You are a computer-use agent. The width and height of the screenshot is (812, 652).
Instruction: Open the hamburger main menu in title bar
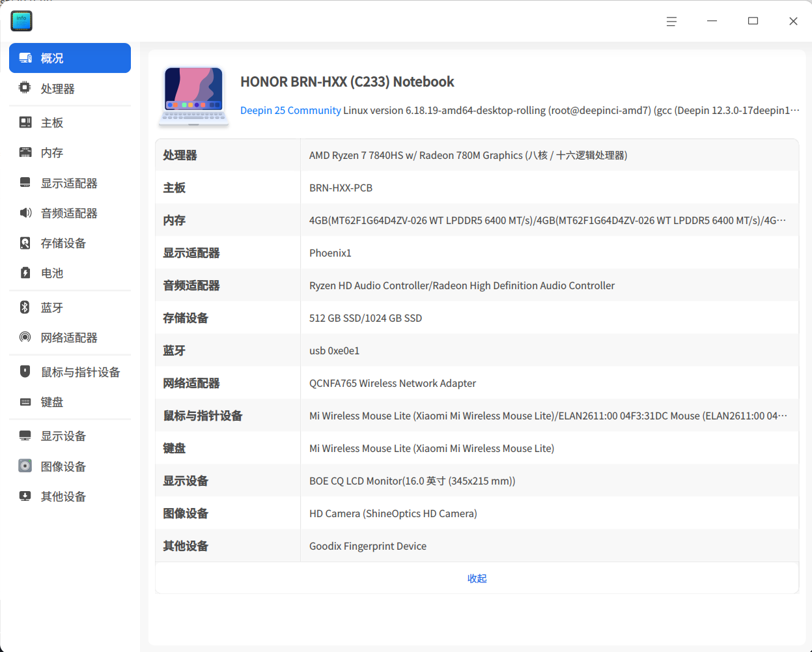pos(671,21)
